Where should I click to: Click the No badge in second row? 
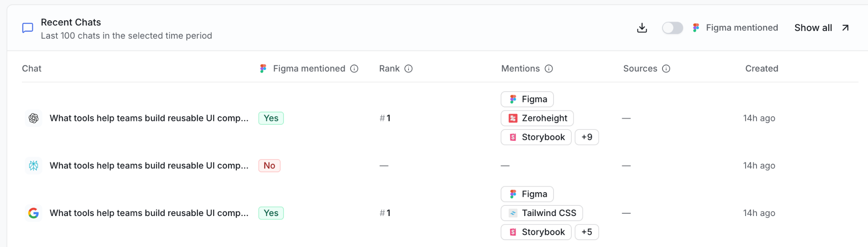270,166
